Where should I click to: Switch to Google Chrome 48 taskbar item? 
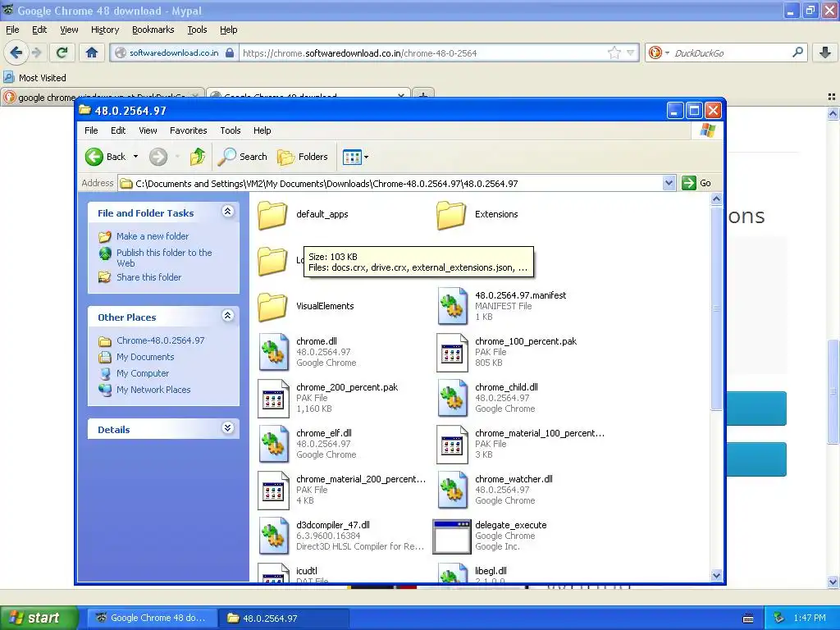click(x=152, y=618)
